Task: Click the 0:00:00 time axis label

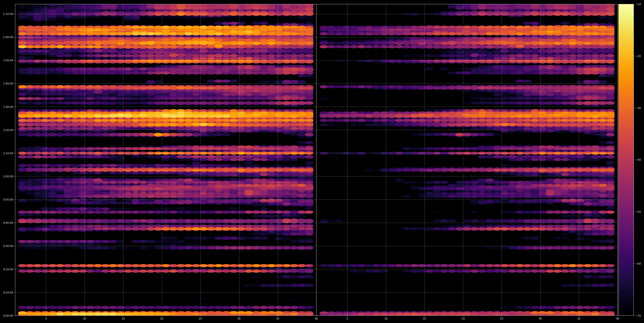Action: pos(8,315)
